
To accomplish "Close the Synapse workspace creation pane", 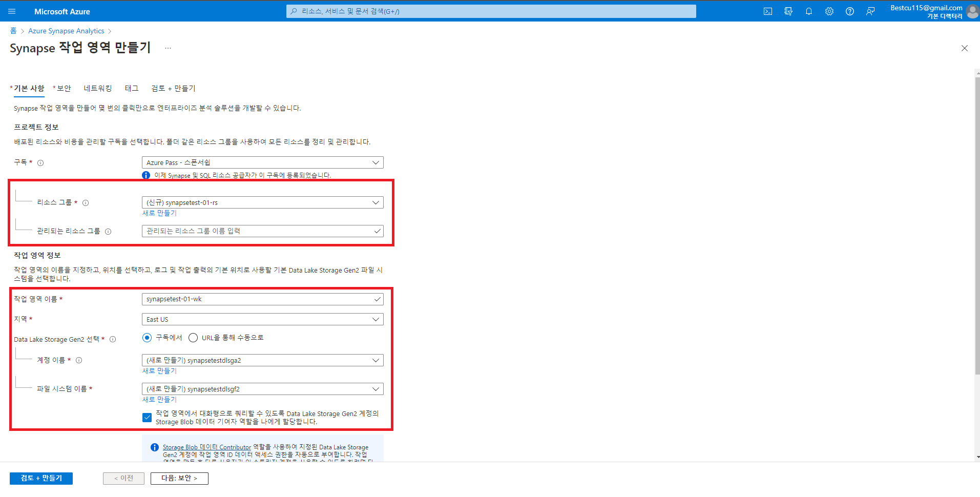I will tap(965, 48).
